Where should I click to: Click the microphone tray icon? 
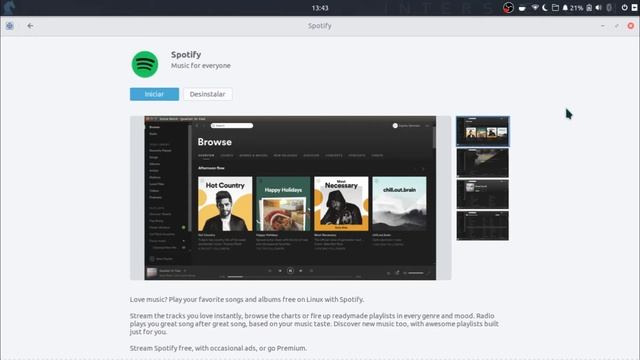point(609,8)
